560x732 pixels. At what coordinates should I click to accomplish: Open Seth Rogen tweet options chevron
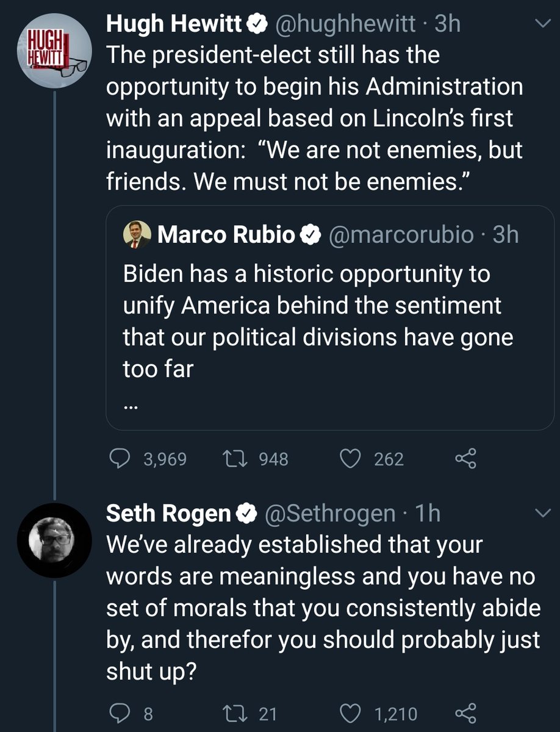542,515
